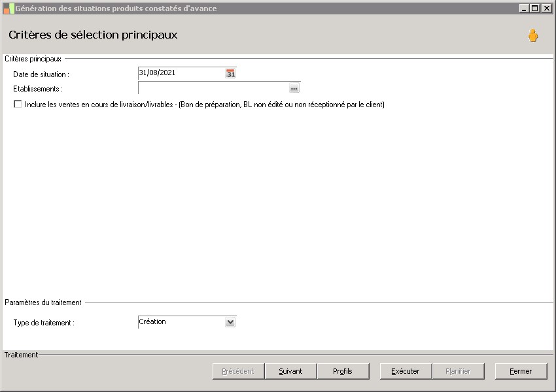Close the window using the title bar X
The height and width of the screenshot is (392, 556).
coord(546,8)
